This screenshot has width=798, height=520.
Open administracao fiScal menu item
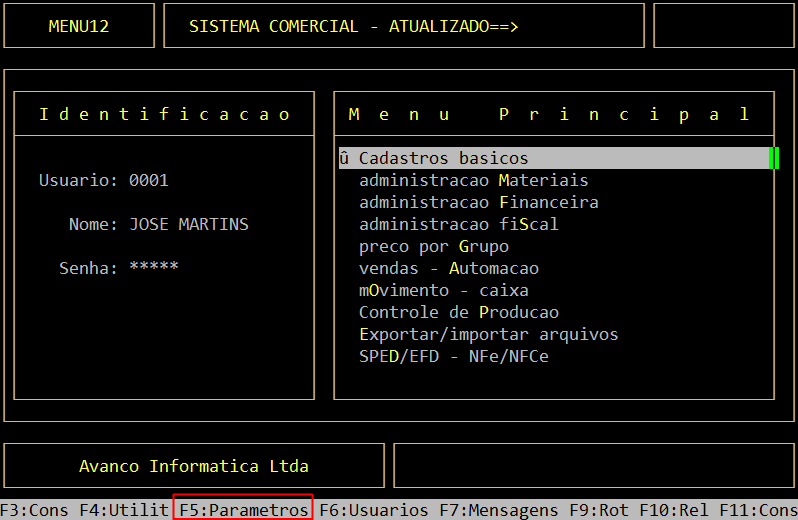(458, 224)
